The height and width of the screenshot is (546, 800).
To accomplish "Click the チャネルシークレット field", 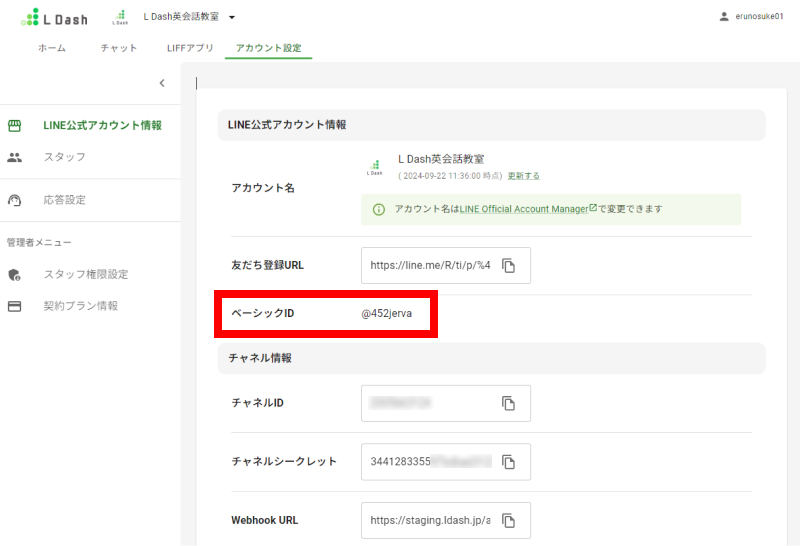I will click(x=446, y=462).
